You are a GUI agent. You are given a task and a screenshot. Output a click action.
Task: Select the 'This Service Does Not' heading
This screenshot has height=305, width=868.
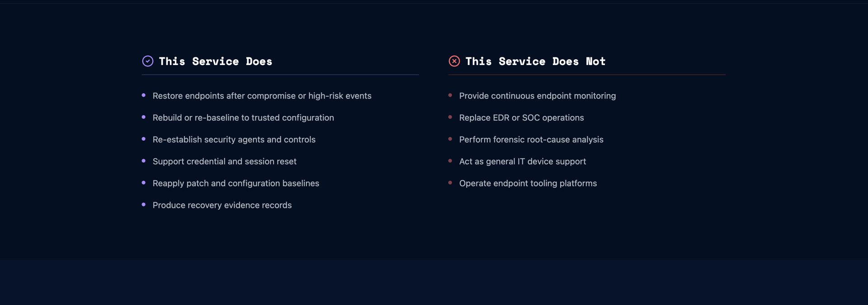535,61
